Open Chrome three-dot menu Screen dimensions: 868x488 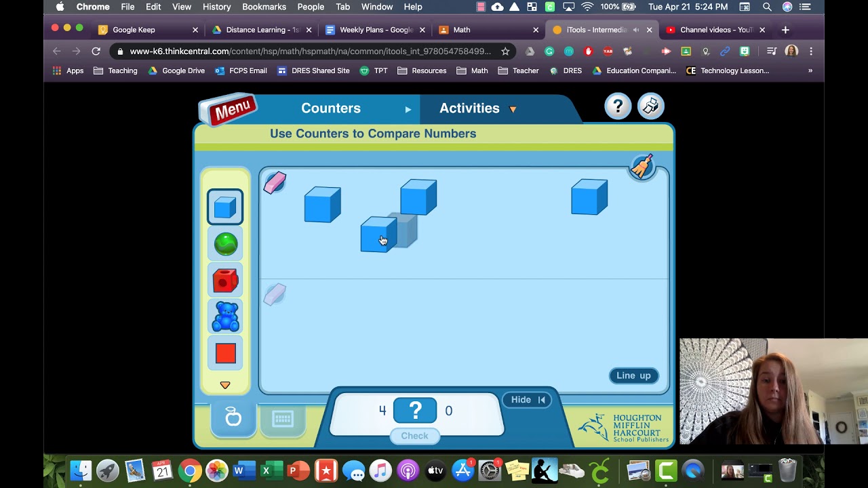click(811, 52)
